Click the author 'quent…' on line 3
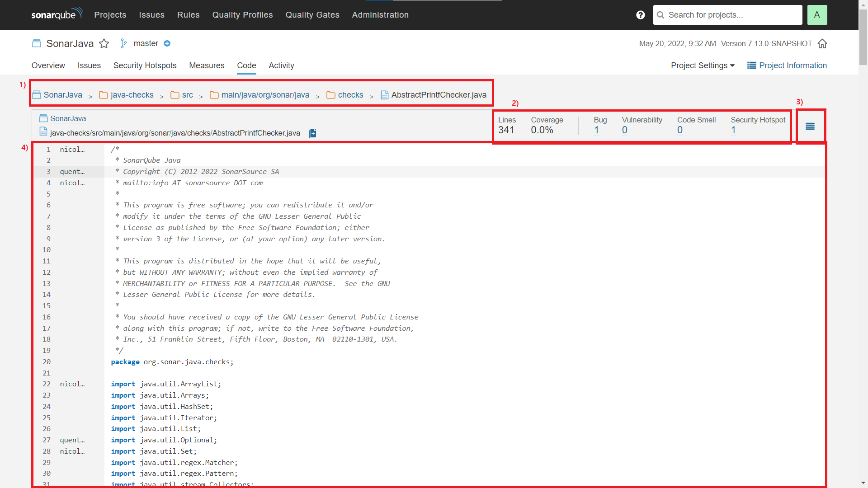 [72, 172]
